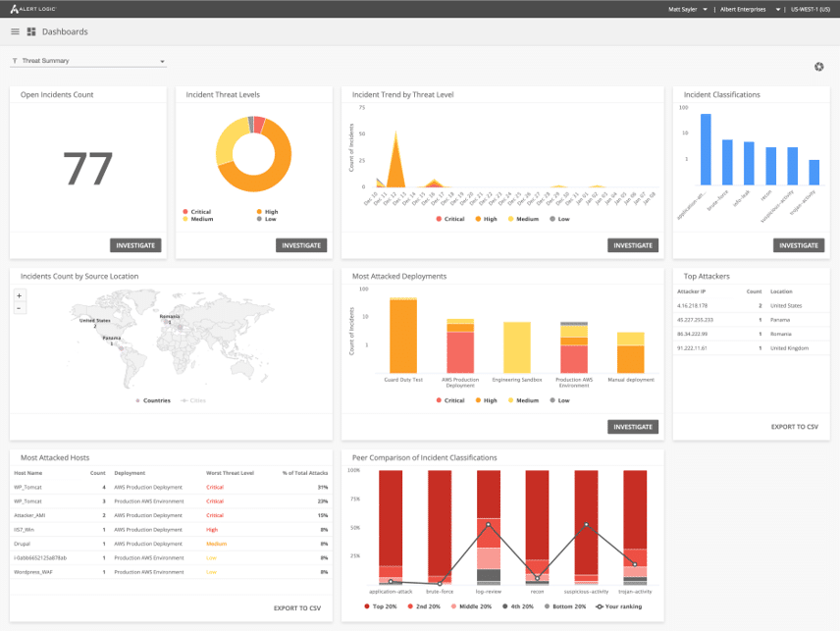Toggle 2nd 20% in Peer Comparison legend
The image size is (840, 631).
click(x=424, y=606)
